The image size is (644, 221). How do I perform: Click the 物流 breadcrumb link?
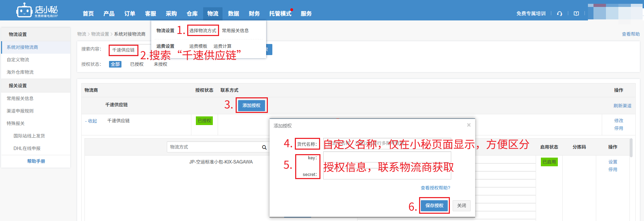pyautogui.click(x=82, y=34)
